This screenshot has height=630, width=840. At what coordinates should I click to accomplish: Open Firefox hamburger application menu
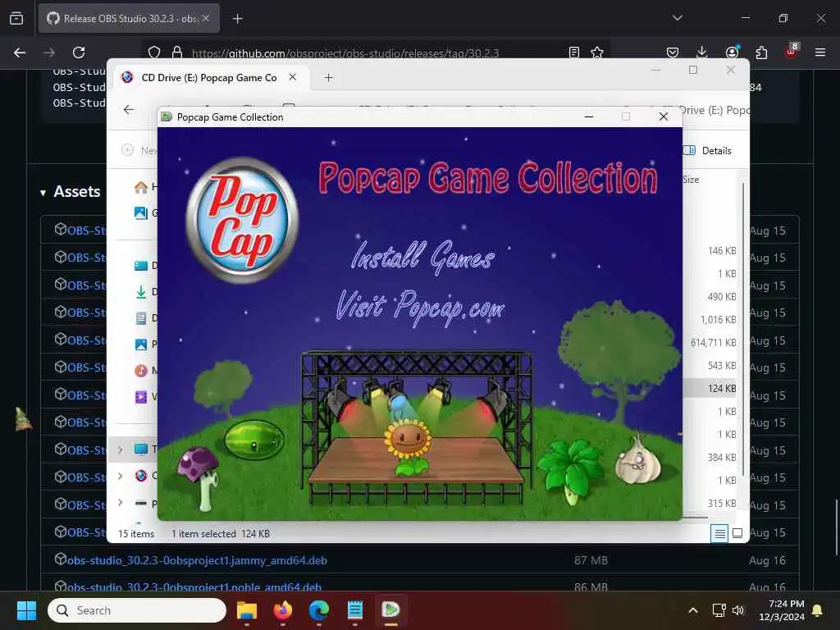pyautogui.click(x=820, y=52)
